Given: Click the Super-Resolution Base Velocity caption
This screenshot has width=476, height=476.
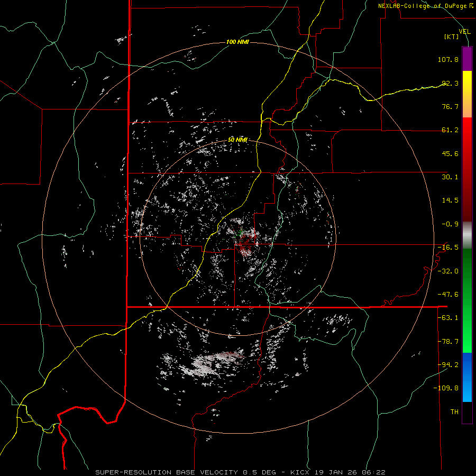Looking at the screenshot, I should 240,472.
